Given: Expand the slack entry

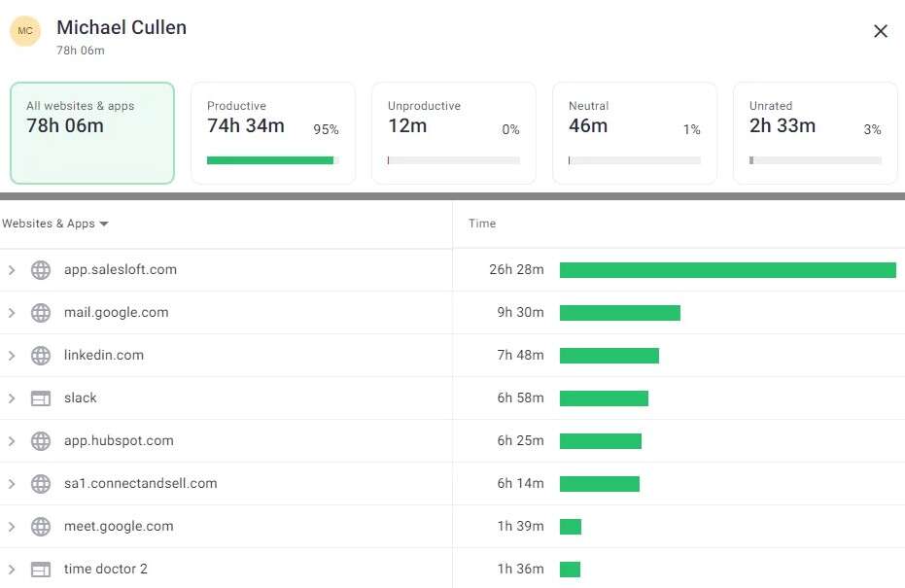Looking at the screenshot, I should [x=11, y=398].
